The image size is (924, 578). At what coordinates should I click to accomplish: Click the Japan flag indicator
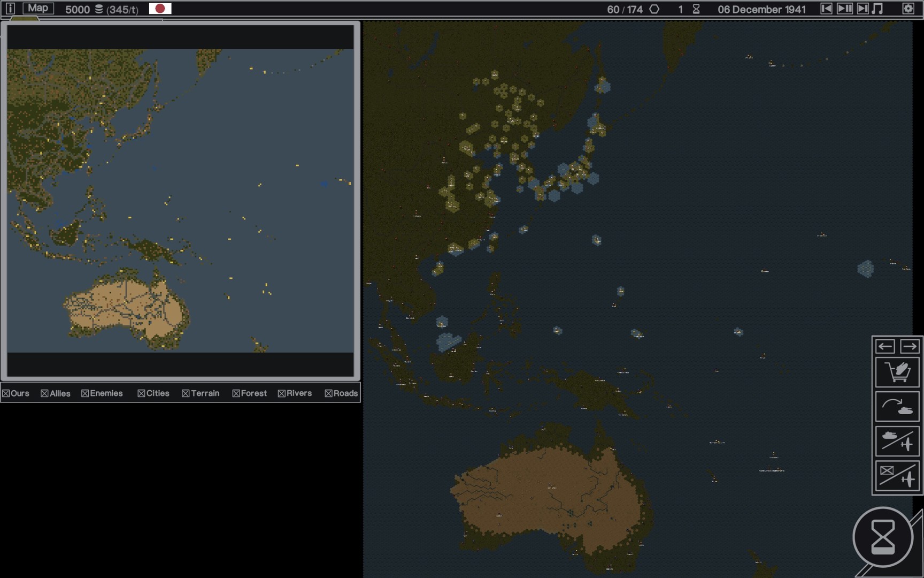pos(160,9)
